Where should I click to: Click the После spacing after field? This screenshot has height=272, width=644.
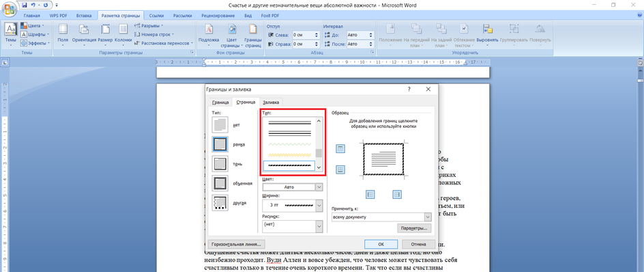point(360,44)
